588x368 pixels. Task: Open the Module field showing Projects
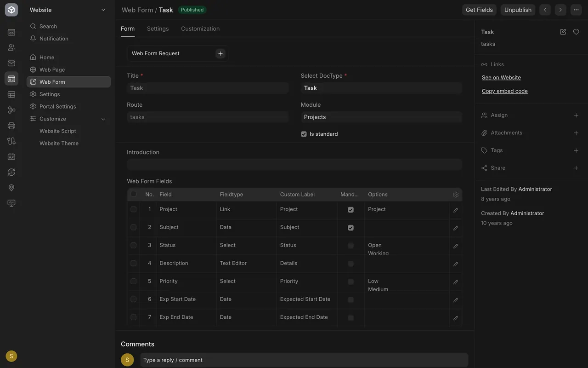point(381,117)
